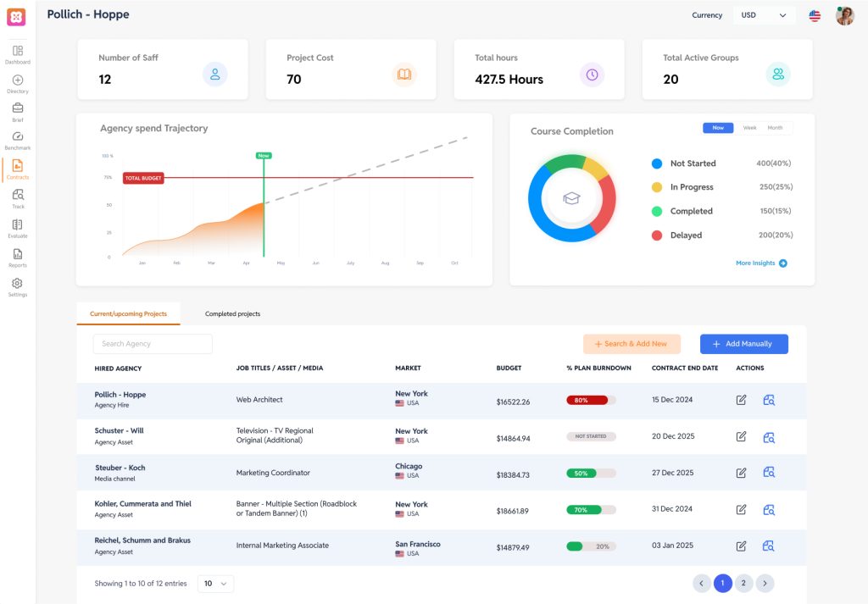This screenshot has width=868, height=604.
Task: Click view details icon for Steuber - Koch
Action: [x=769, y=473]
